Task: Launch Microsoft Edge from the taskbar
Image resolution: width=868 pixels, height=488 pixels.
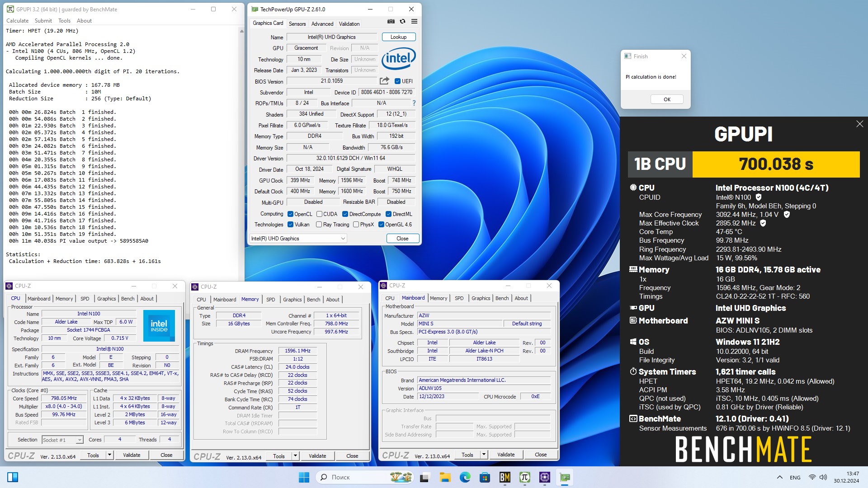Action: [465, 477]
